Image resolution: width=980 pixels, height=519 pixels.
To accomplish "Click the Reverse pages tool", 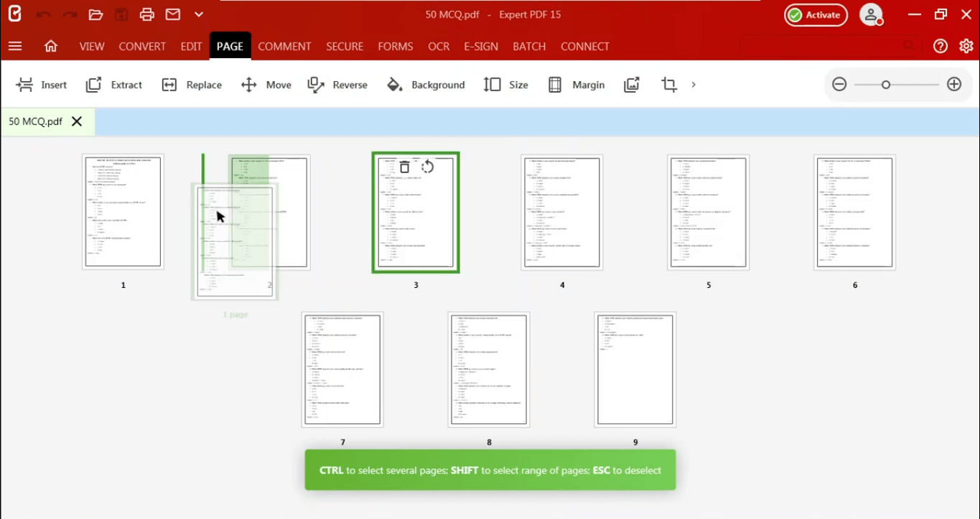I will pos(337,85).
